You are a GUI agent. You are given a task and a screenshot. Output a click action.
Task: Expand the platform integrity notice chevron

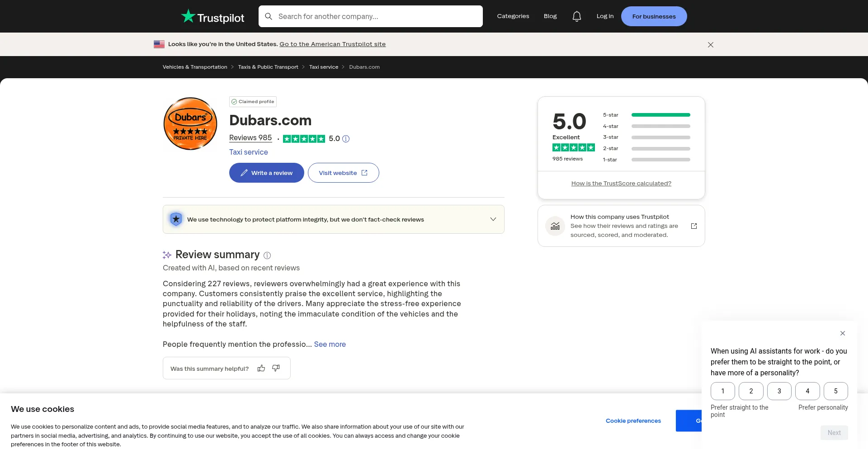click(x=493, y=219)
